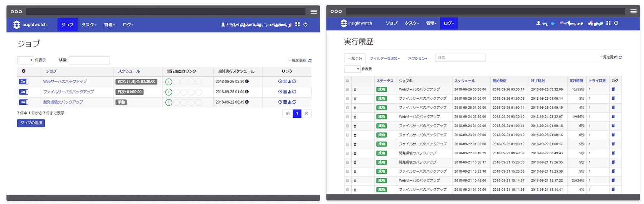Click the list icon for the 開発環境のバックアップ job
This screenshot has width=644, height=204.
click(x=285, y=102)
